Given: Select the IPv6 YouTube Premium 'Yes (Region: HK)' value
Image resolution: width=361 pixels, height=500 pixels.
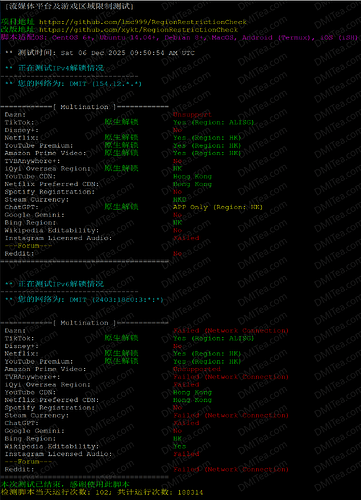Looking at the screenshot, I should click(x=207, y=362).
